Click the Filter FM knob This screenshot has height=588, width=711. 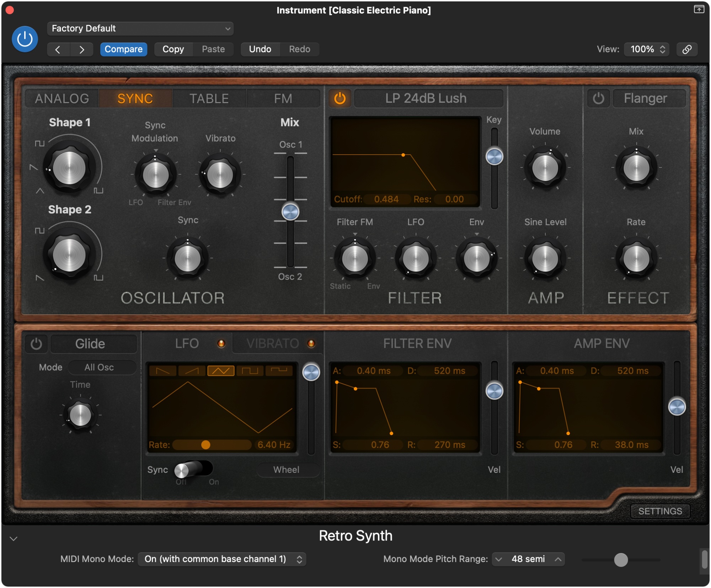pos(355,258)
